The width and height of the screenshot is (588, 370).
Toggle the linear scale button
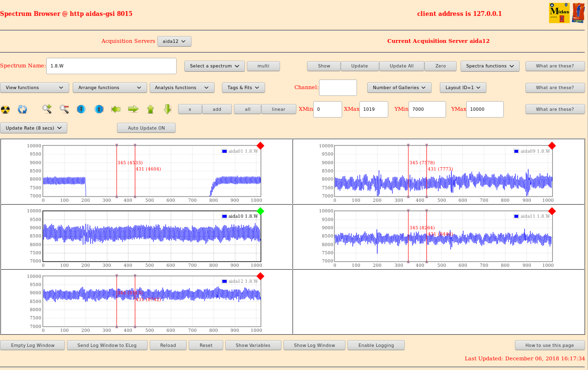coord(279,109)
